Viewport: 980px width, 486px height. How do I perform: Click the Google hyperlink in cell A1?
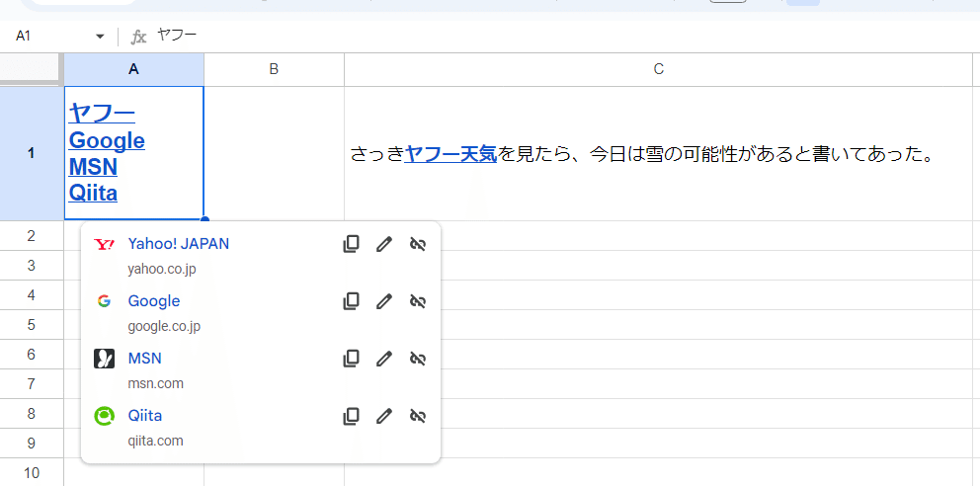[x=107, y=140]
